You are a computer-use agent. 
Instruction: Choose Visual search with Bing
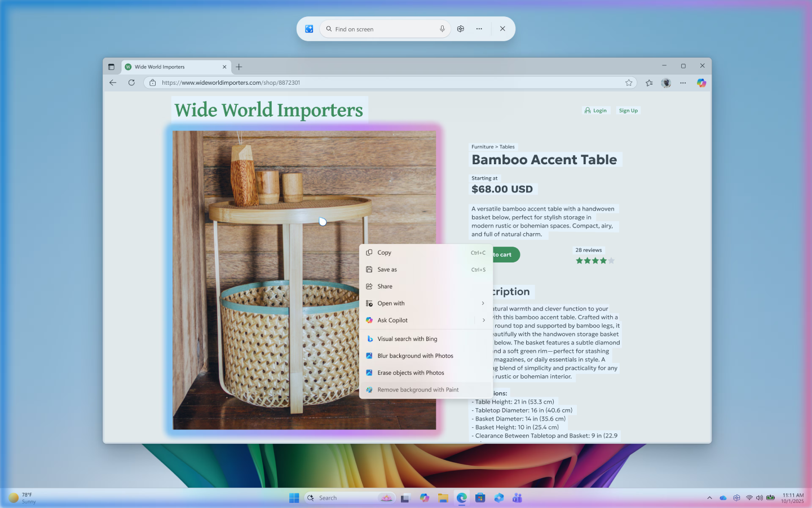(407, 339)
